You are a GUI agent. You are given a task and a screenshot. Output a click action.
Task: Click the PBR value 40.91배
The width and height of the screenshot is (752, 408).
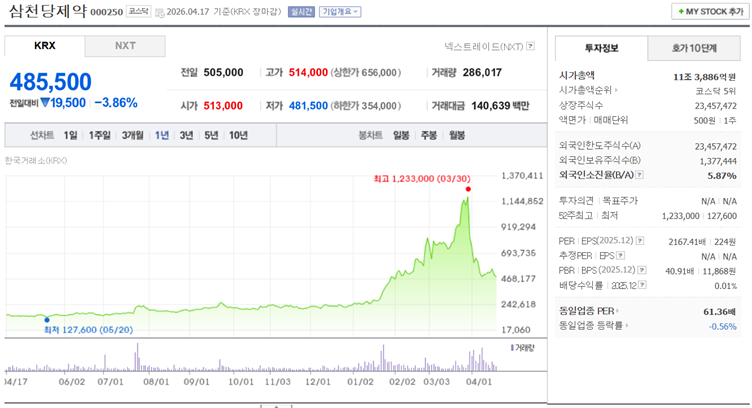680,271
